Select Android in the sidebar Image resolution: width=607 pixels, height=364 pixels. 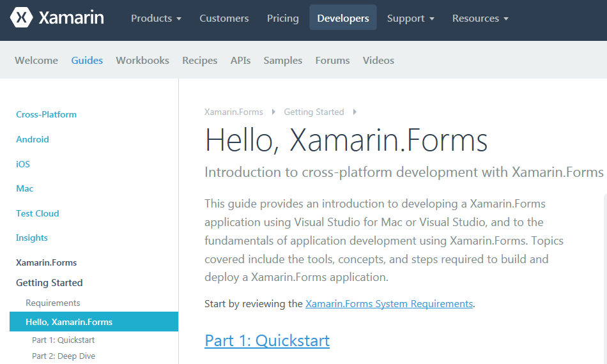tap(33, 139)
